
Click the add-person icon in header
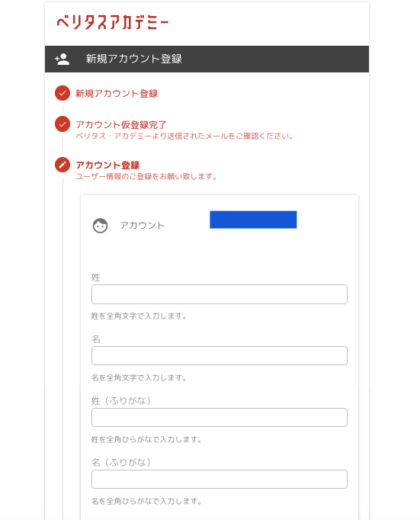coord(62,59)
